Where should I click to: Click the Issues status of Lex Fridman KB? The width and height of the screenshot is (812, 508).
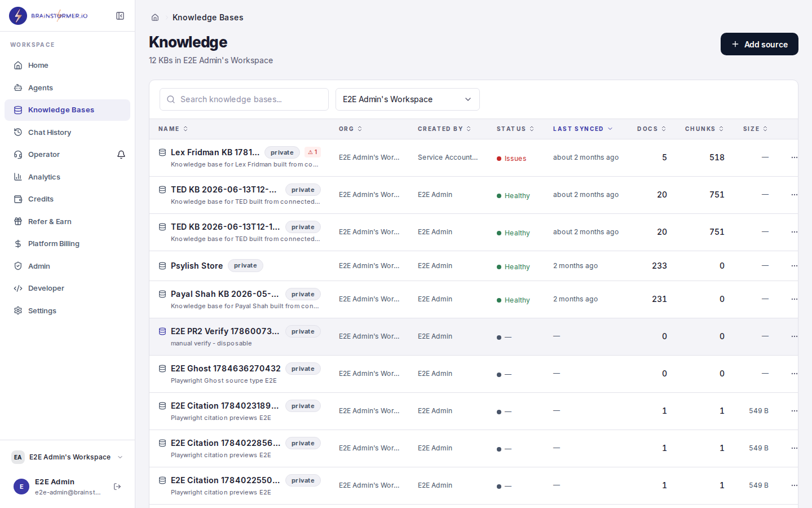511,159
